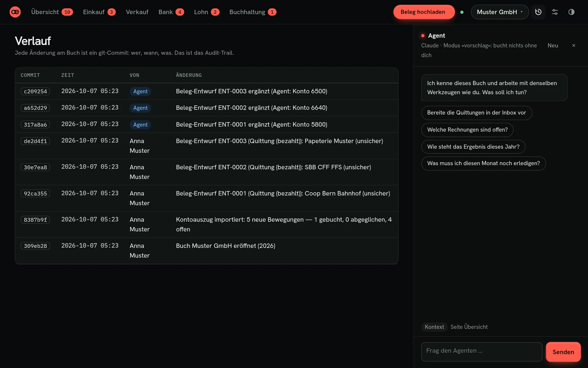The image size is (588, 368).
Task: Click the Agent badge in Konto 6640 row
Action: (x=140, y=108)
